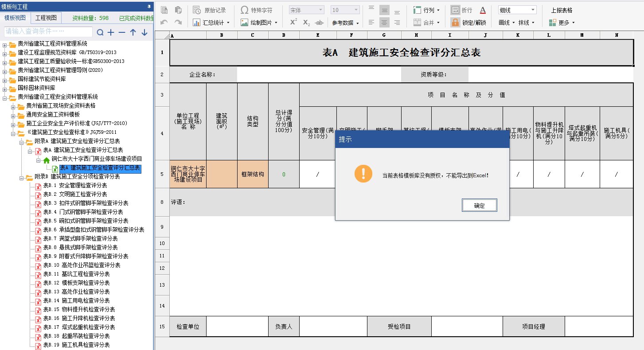Image resolution: width=644 pixels, height=350 pixels.
Task: Click 上报表格 button
Action: [x=562, y=10]
